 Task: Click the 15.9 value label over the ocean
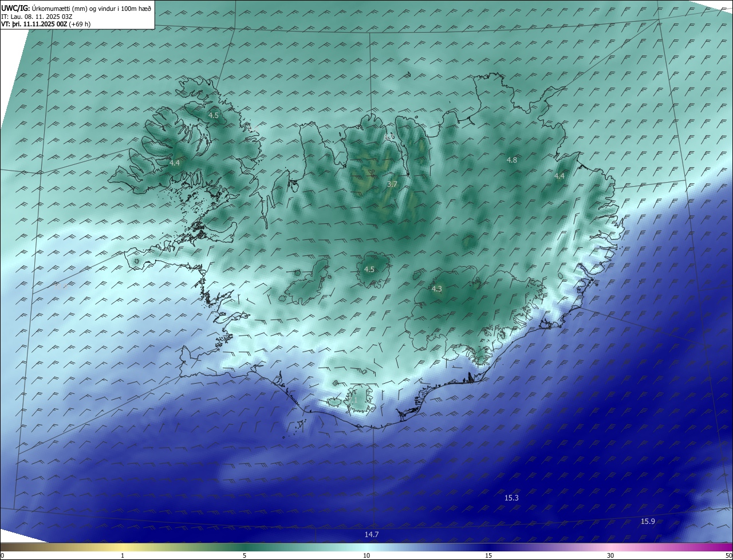pos(648,522)
